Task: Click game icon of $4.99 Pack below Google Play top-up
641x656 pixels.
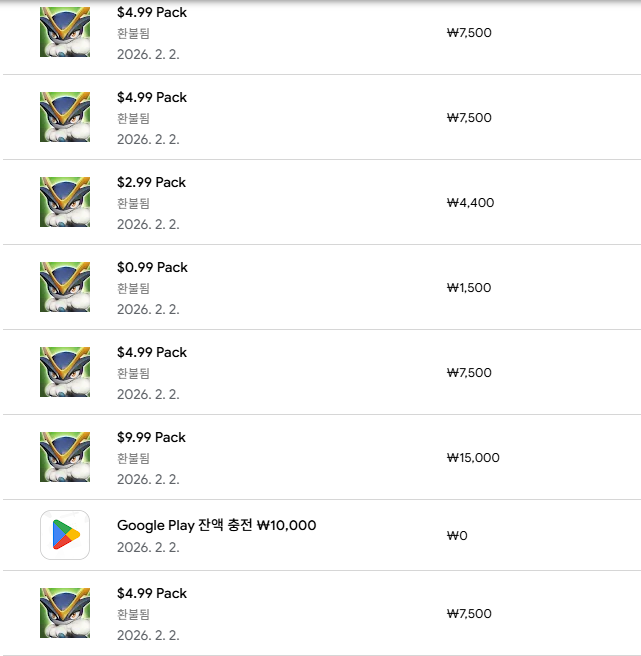Action: tap(65, 613)
